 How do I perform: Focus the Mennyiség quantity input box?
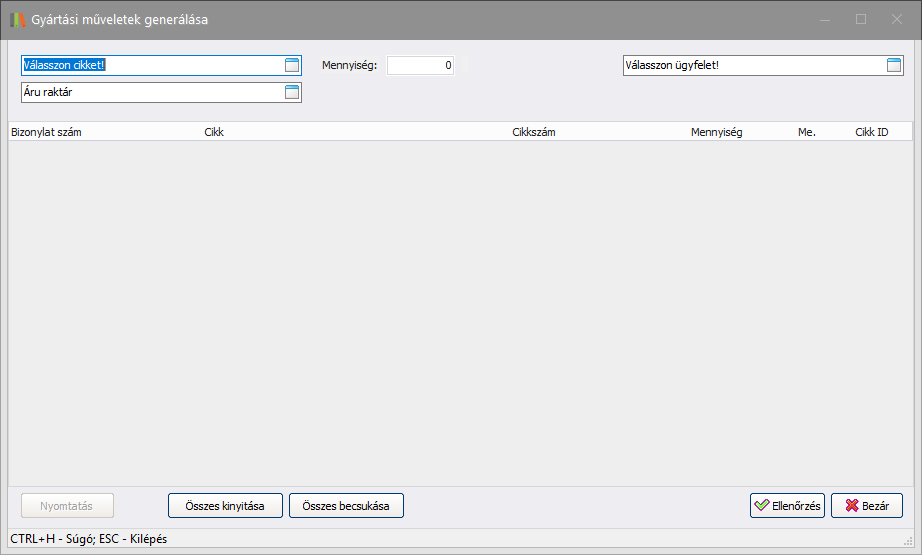(x=420, y=66)
